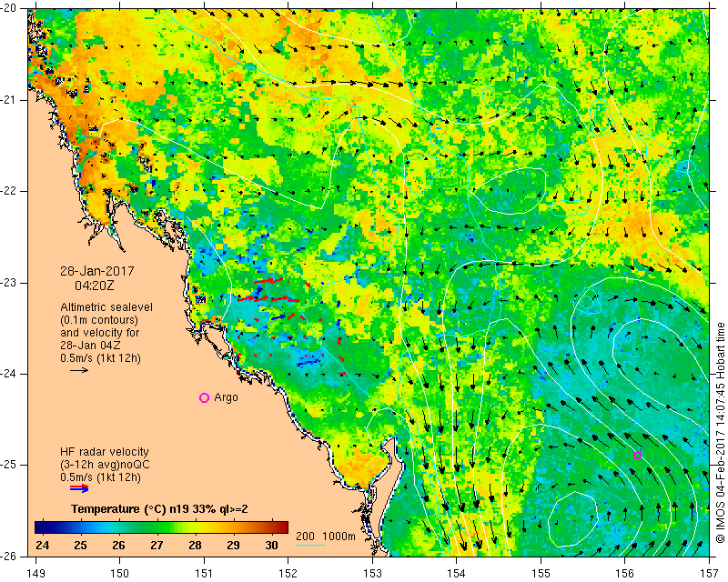Click the longitude axis label '149'

[x=36, y=574]
